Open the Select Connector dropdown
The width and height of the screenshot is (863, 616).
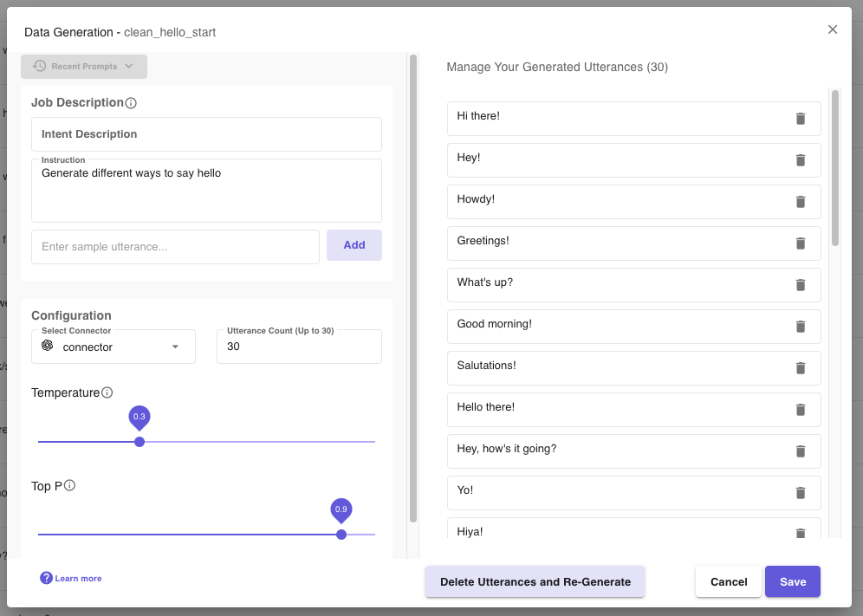pyautogui.click(x=114, y=347)
